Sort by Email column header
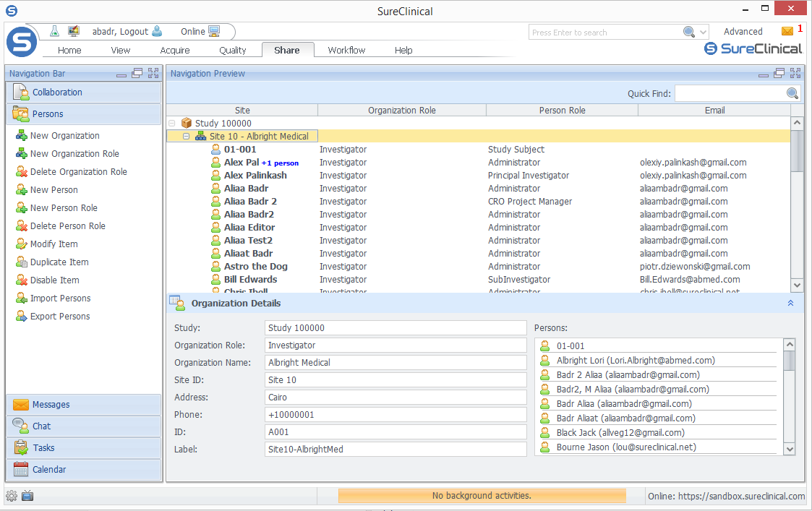The image size is (812, 511). tap(714, 111)
